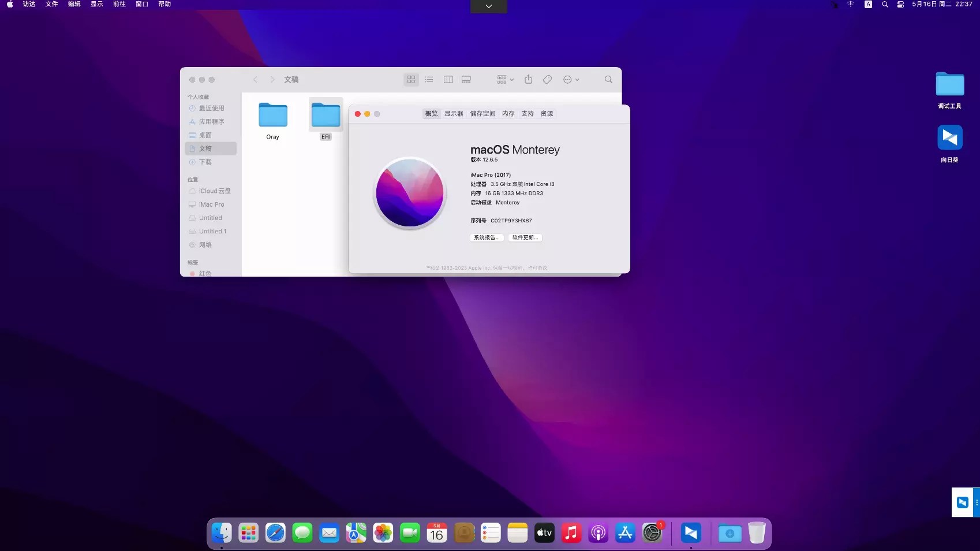This screenshot has width=980, height=551.
Task: Open the search icon in the Finder toolbar
Action: pos(608,79)
